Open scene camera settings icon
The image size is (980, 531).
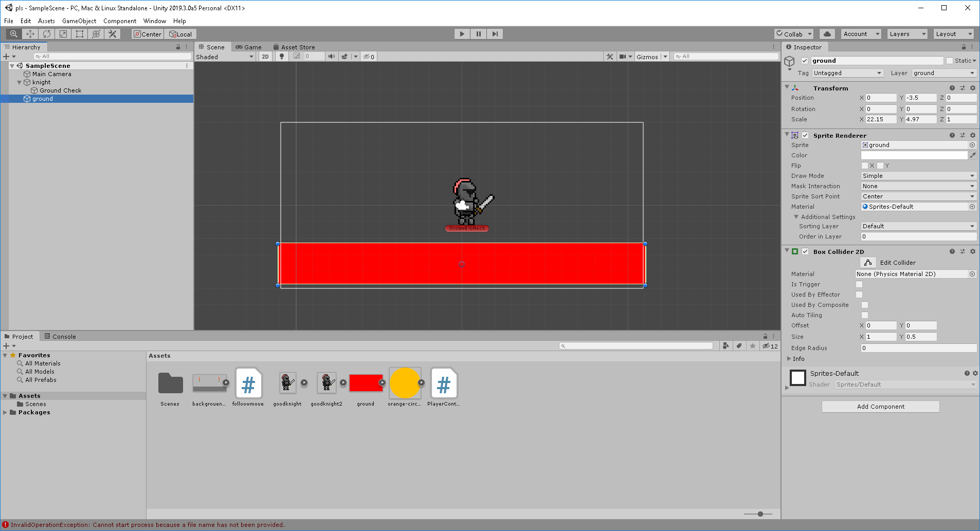pyautogui.click(x=623, y=57)
